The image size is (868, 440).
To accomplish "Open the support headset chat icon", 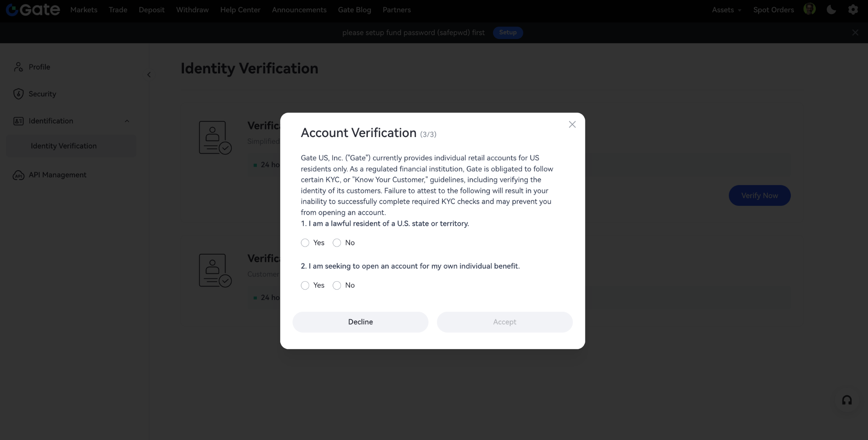I will click(x=847, y=400).
